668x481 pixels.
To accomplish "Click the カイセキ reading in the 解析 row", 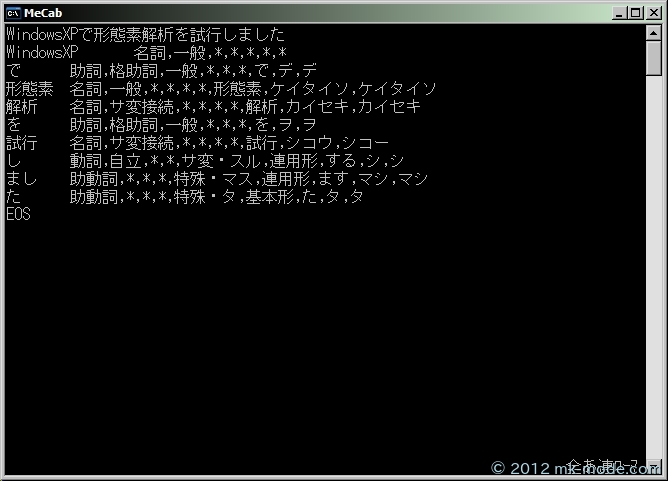I will (x=317, y=107).
